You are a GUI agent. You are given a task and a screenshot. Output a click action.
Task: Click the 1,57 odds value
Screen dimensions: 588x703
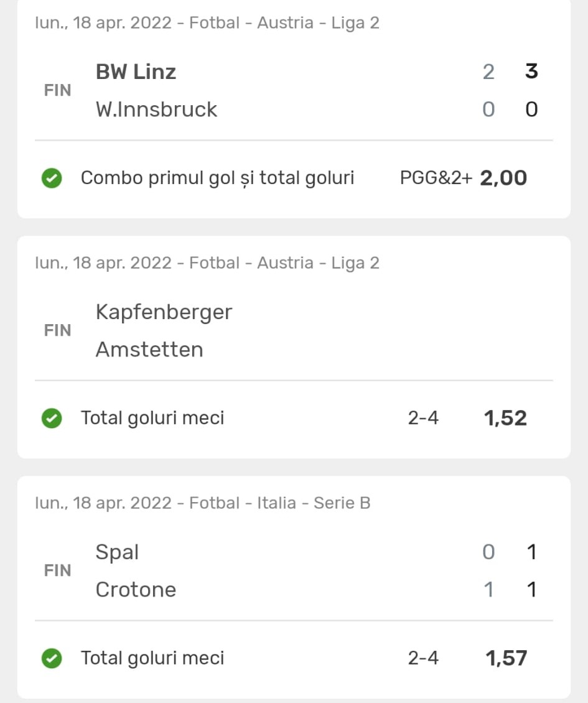point(505,658)
